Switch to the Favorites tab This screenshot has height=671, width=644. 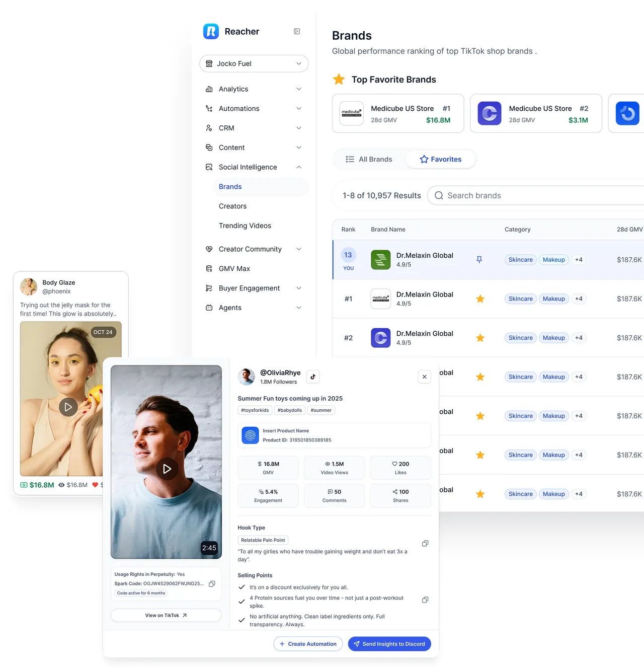(441, 160)
